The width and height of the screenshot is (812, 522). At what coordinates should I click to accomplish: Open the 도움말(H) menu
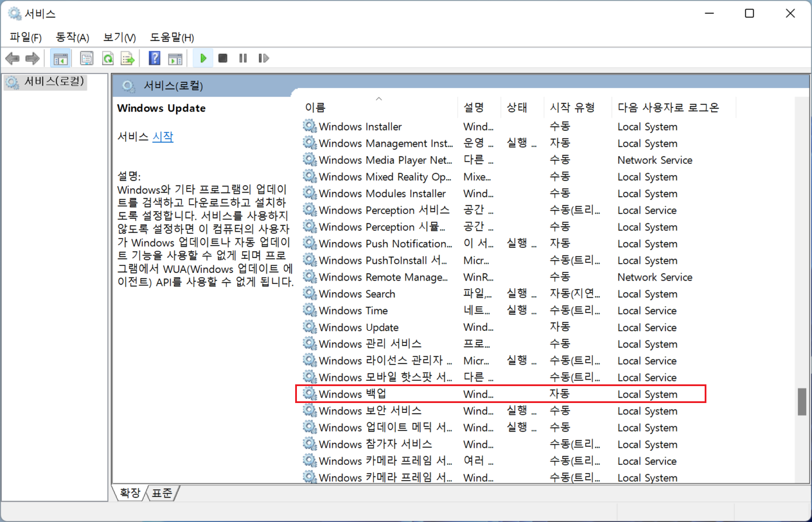tap(172, 37)
